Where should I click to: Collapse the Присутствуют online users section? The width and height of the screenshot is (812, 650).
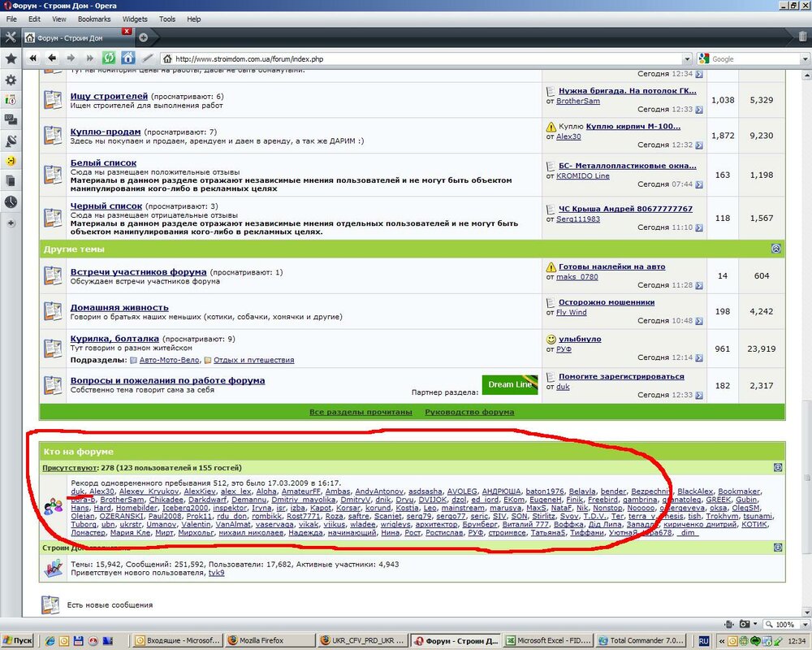pyautogui.click(x=778, y=467)
